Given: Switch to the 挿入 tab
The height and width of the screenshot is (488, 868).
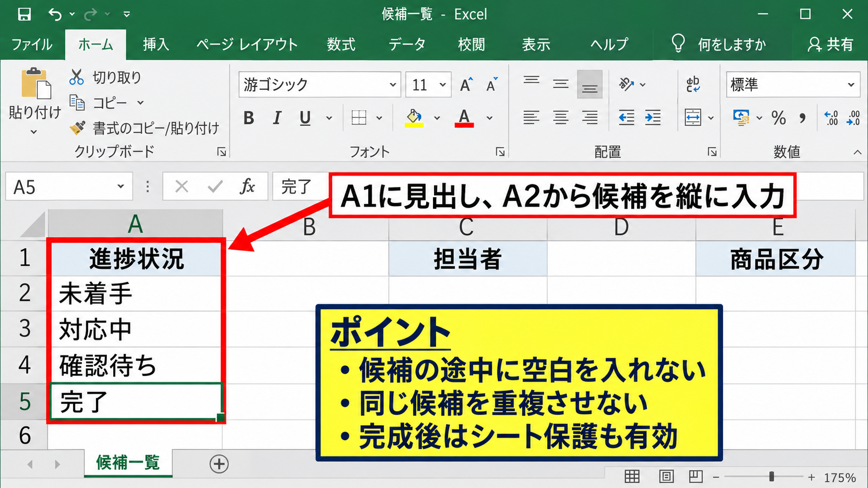Looking at the screenshot, I should pyautogui.click(x=156, y=45).
